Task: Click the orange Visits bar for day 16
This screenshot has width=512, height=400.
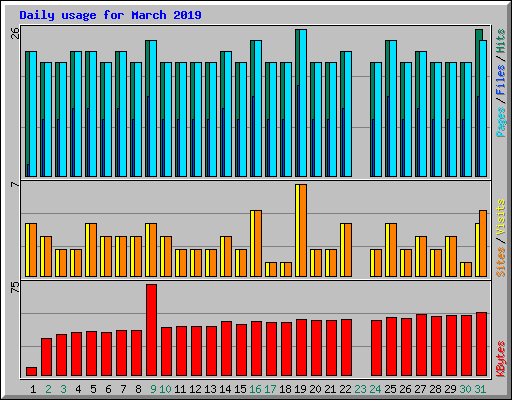Action: coord(258,243)
